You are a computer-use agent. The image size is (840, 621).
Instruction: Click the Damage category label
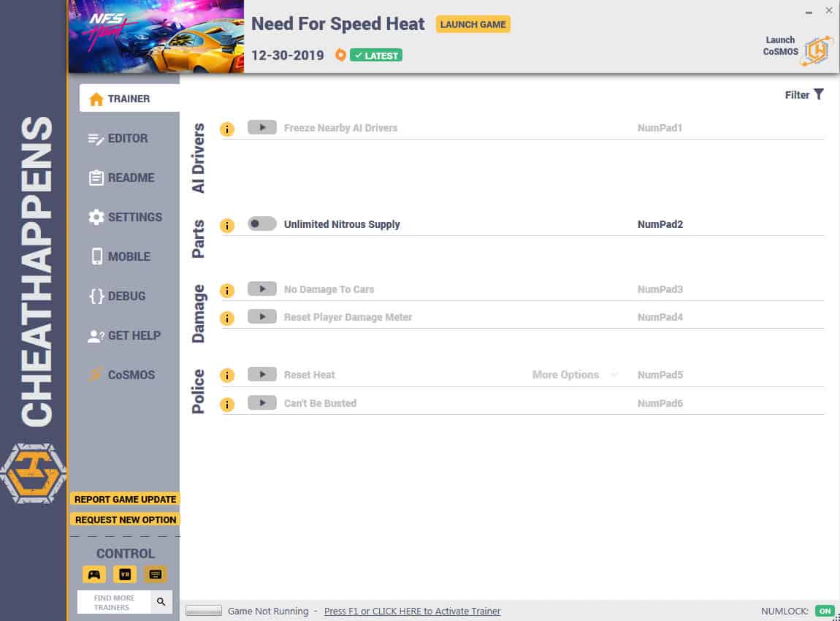click(198, 313)
